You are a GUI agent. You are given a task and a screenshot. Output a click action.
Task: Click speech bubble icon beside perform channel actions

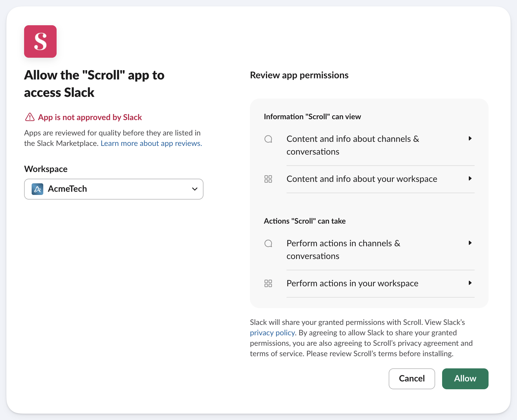tap(268, 244)
